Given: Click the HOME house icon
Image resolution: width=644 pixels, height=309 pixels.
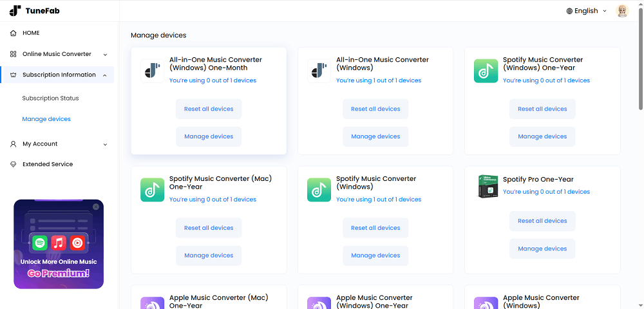Looking at the screenshot, I should click(13, 33).
